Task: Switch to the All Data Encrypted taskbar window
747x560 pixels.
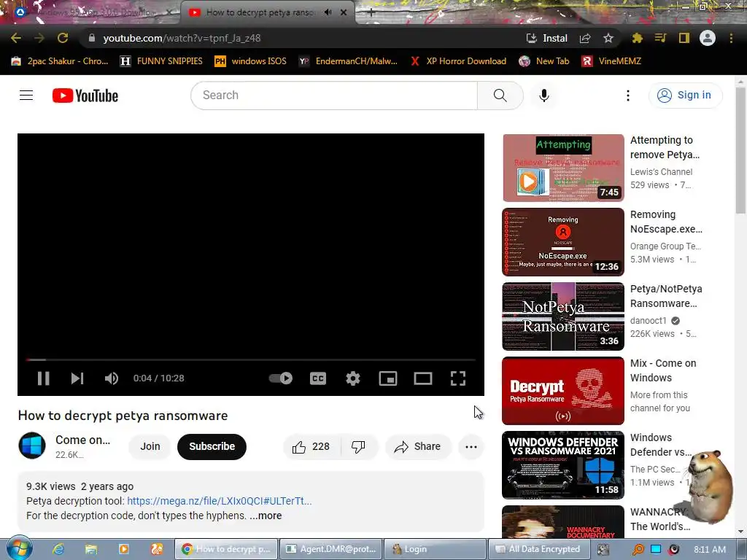Action: pyautogui.click(x=538, y=549)
